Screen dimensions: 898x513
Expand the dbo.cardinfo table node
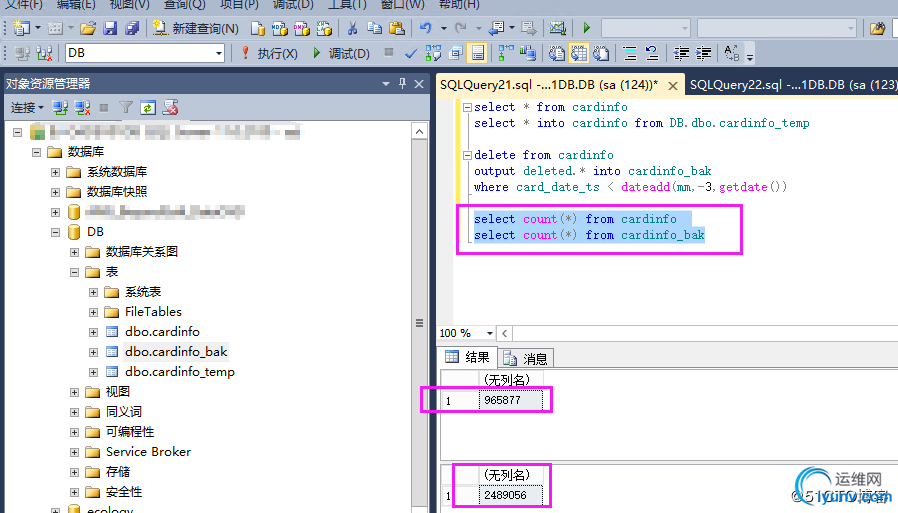coord(93,332)
